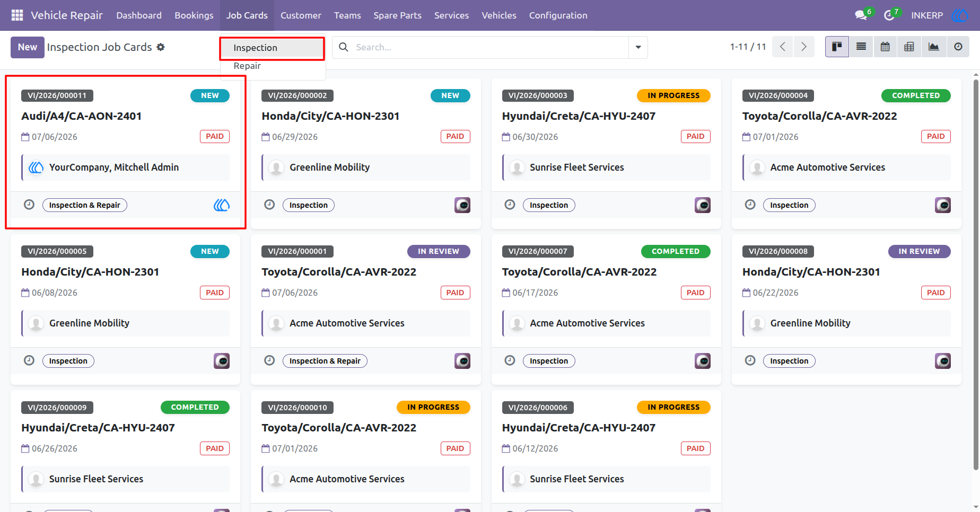Click IN REVIEW status on VI/2026/000008
The height and width of the screenshot is (512, 980).
pyautogui.click(x=919, y=251)
